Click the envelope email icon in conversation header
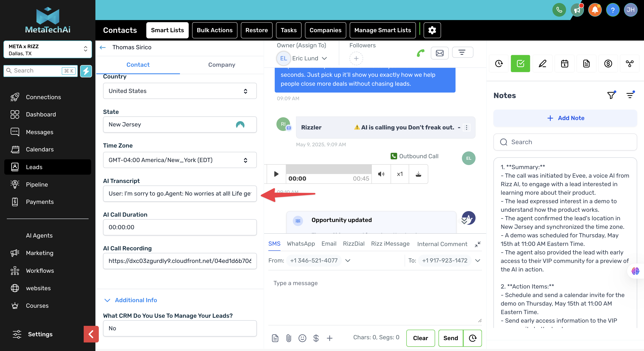The height and width of the screenshot is (351, 644). tap(440, 53)
